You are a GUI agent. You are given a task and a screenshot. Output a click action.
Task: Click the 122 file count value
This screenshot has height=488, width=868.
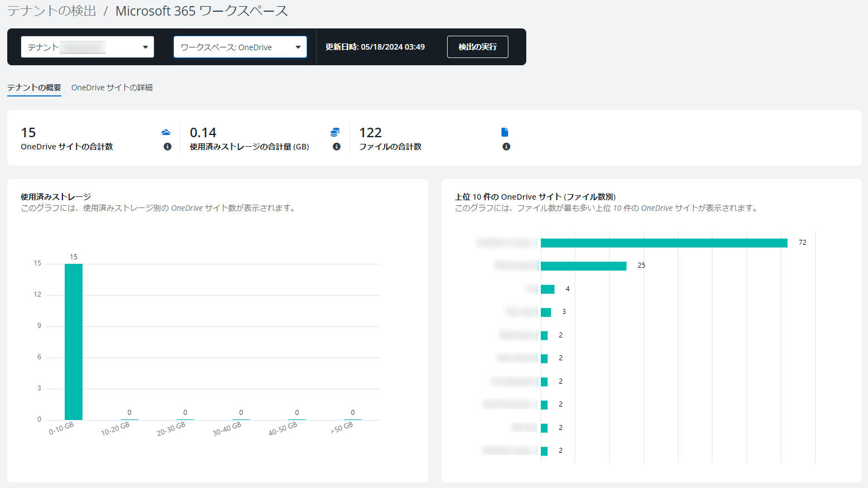point(370,133)
